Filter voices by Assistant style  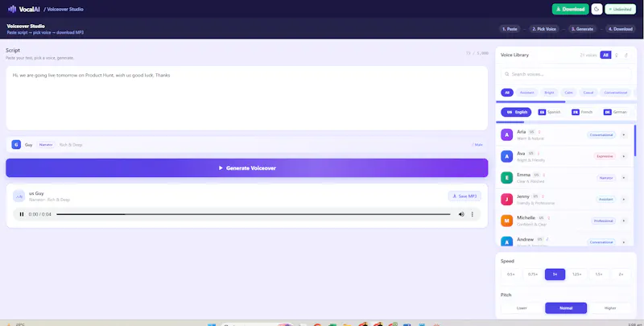coord(526,93)
